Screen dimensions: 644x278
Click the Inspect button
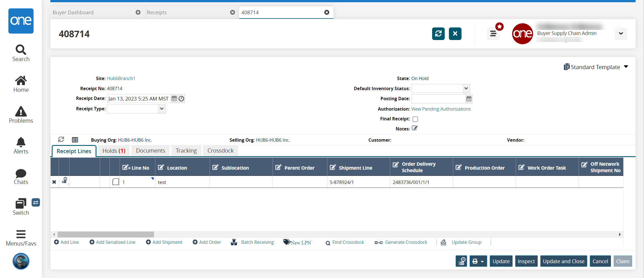click(526, 261)
